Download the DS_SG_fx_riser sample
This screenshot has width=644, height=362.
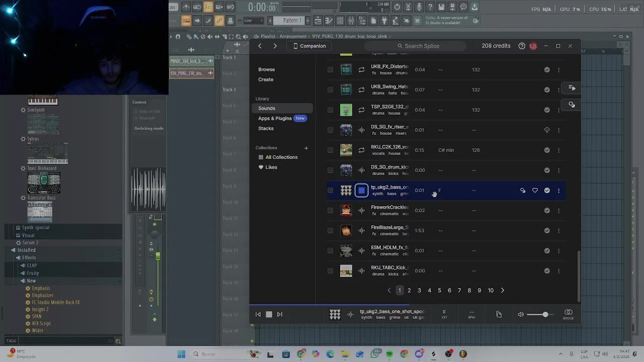pyautogui.click(x=547, y=130)
